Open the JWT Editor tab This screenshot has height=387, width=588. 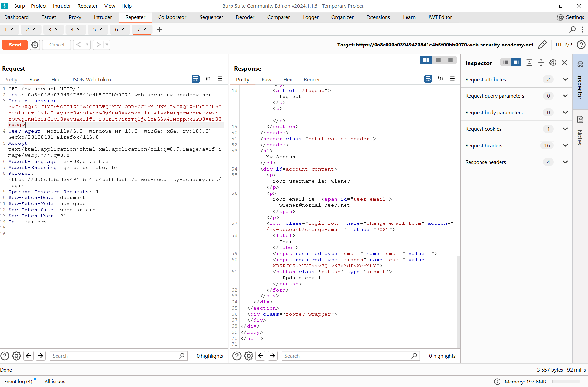click(440, 17)
